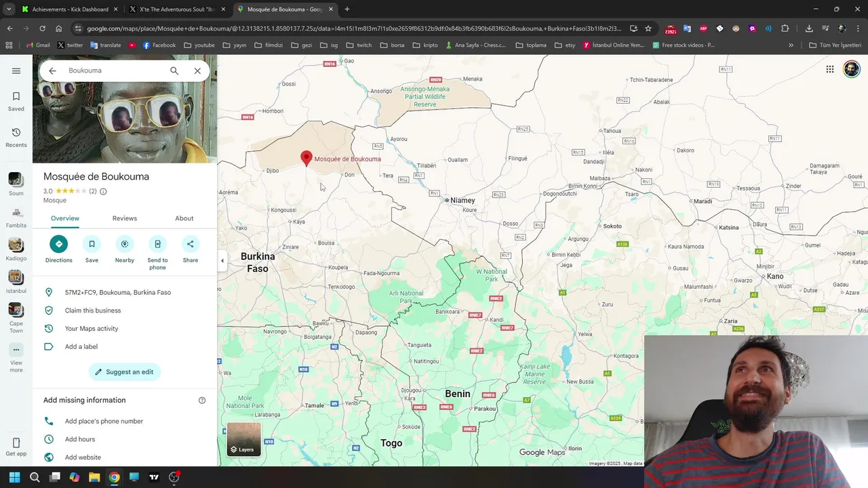Open the youtube bookmark folder
Image resolution: width=868 pixels, height=488 pixels.
click(199, 45)
